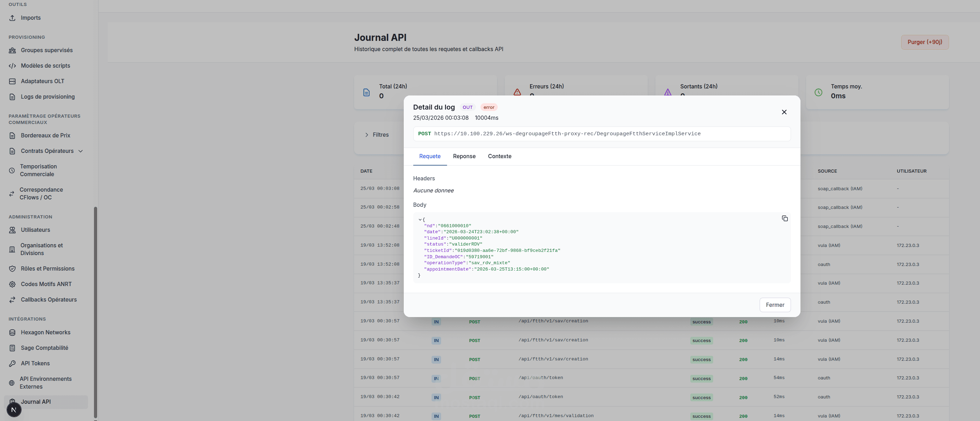Click the sidebar vertical scrollbar
Screen dimensions: 980x421
pyautogui.click(x=95, y=312)
